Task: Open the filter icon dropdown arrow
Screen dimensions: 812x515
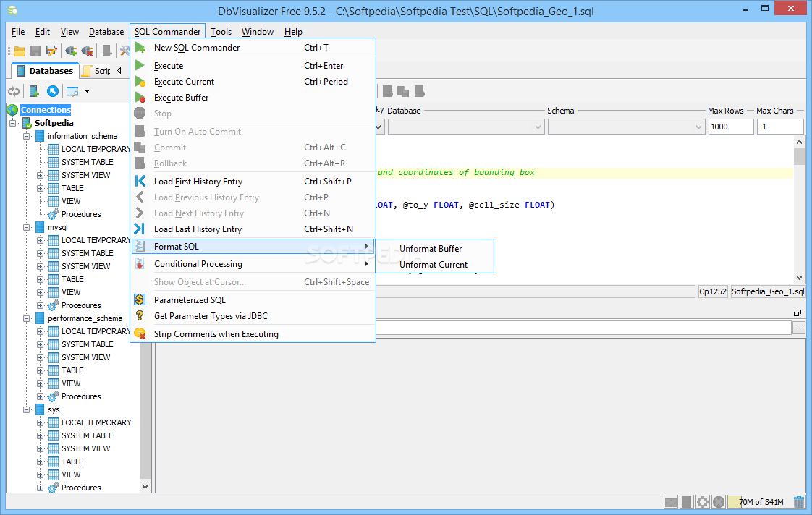Action: pyautogui.click(x=87, y=92)
